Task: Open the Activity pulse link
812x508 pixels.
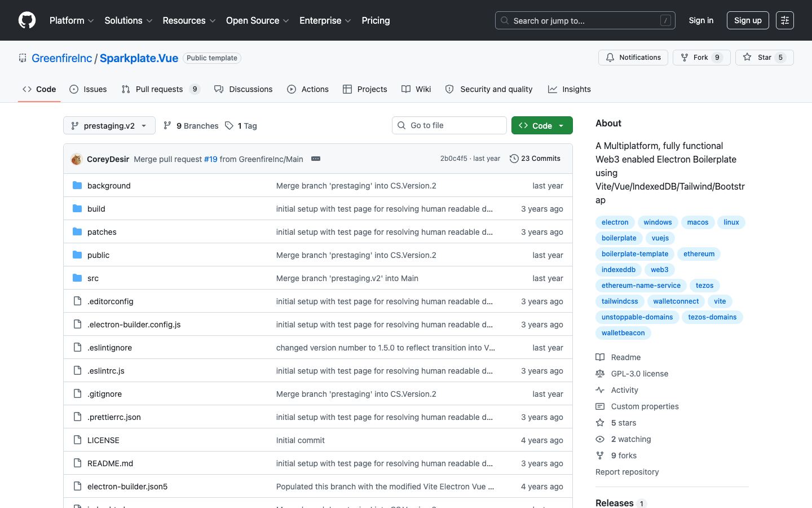Action: (x=617, y=390)
